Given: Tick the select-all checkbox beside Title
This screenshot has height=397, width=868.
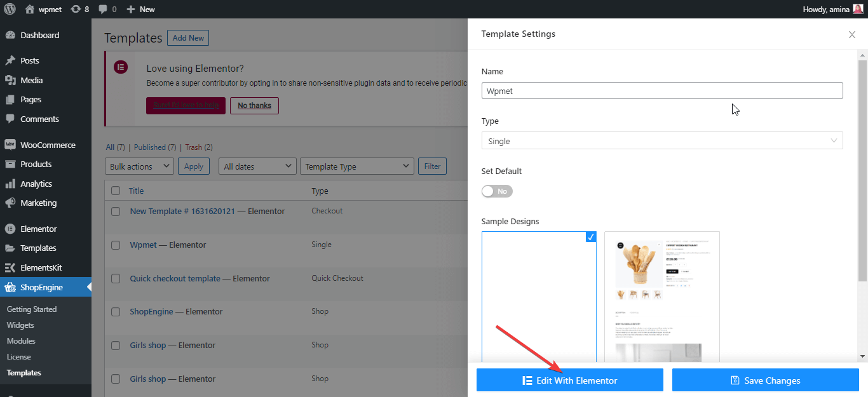Looking at the screenshot, I should [x=116, y=191].
